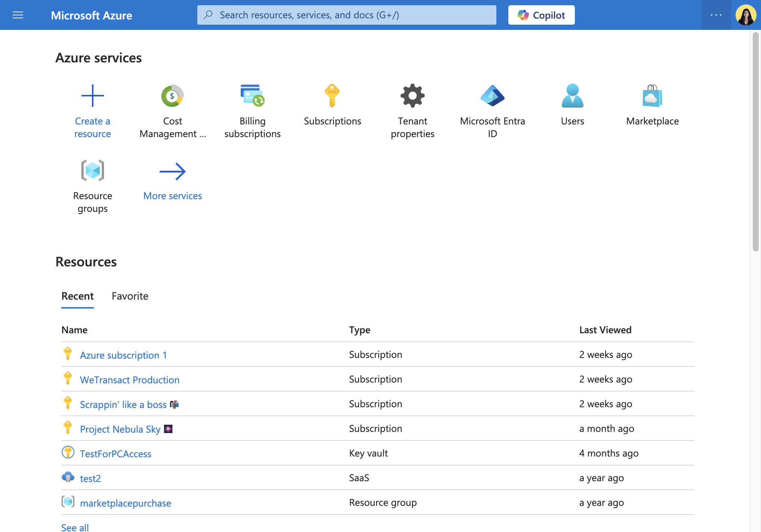Click the Last Viewed column header

pyautogui.click(x=606, y=330)
